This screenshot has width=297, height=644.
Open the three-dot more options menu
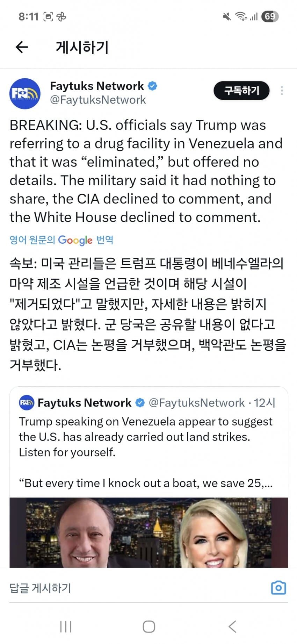click(x=282, y=91)
